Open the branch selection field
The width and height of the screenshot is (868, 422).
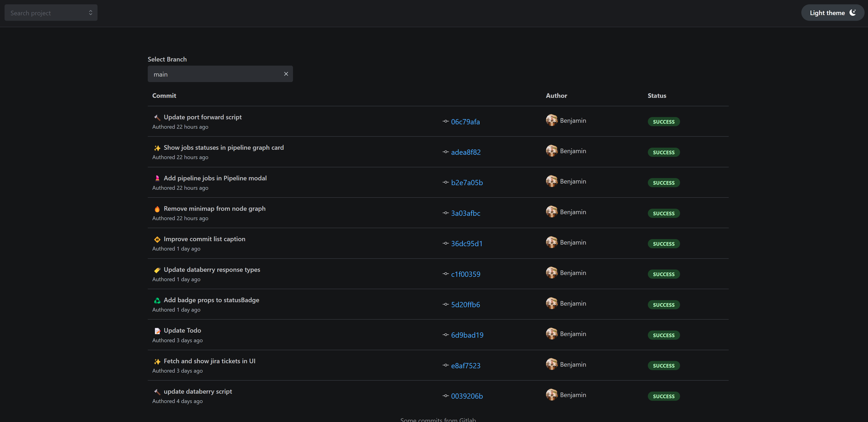(x=216, y=74)
